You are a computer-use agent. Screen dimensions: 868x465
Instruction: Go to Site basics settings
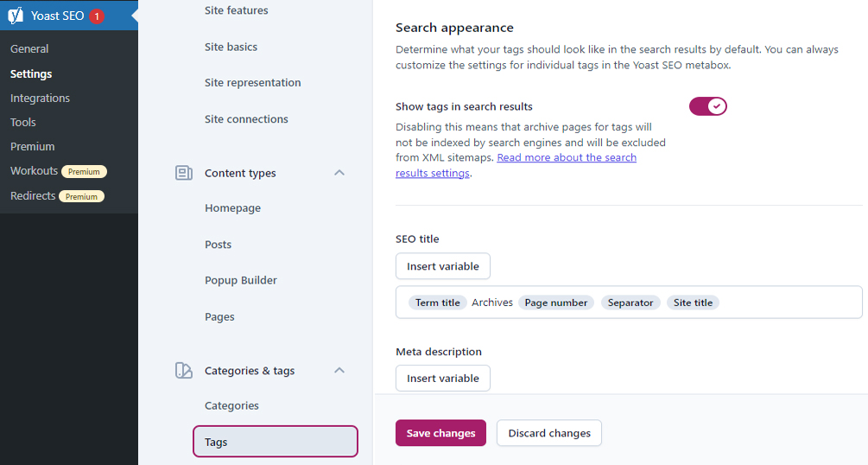(x=231, y=48)
